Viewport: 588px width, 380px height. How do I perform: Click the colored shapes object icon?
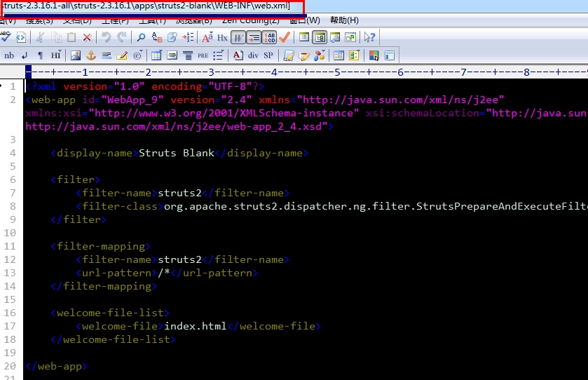pos(320,55)
